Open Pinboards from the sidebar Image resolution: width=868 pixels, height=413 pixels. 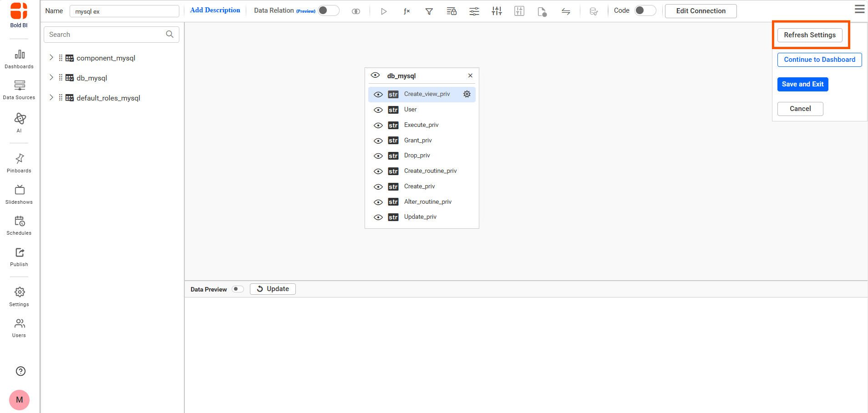[19, 163]
